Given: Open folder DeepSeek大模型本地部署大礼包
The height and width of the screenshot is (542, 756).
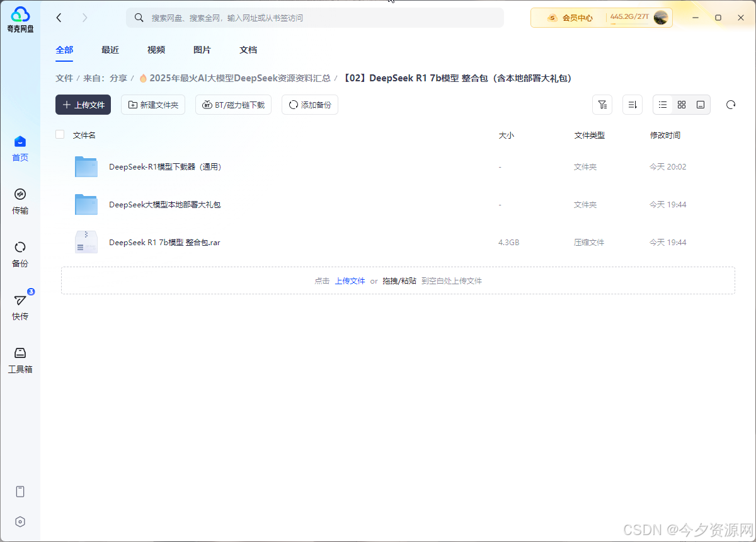Looking at the screenshot, I should point(165,205).
